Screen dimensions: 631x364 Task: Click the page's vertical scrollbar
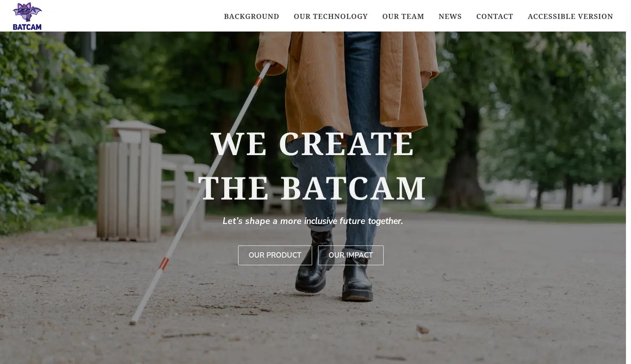(x=628, y=182)
